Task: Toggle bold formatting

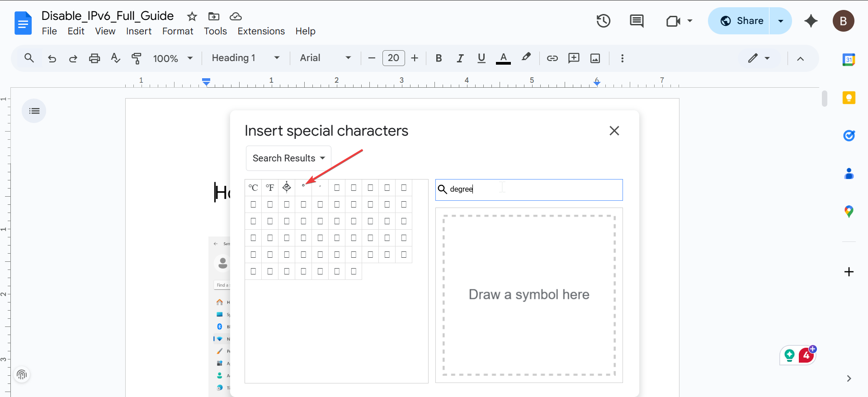Action: click(x=438, y=58)
